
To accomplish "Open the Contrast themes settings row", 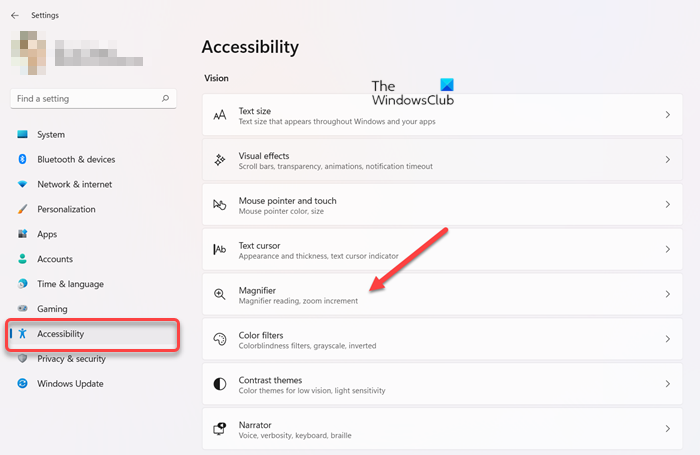I will click(x=440, y=385).
